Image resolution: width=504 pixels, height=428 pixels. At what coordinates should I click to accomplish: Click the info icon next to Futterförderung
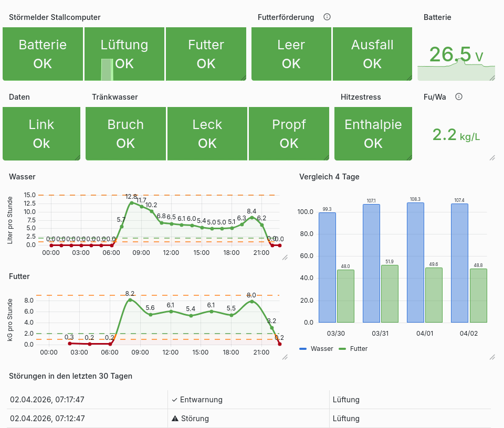click(327, 17)
